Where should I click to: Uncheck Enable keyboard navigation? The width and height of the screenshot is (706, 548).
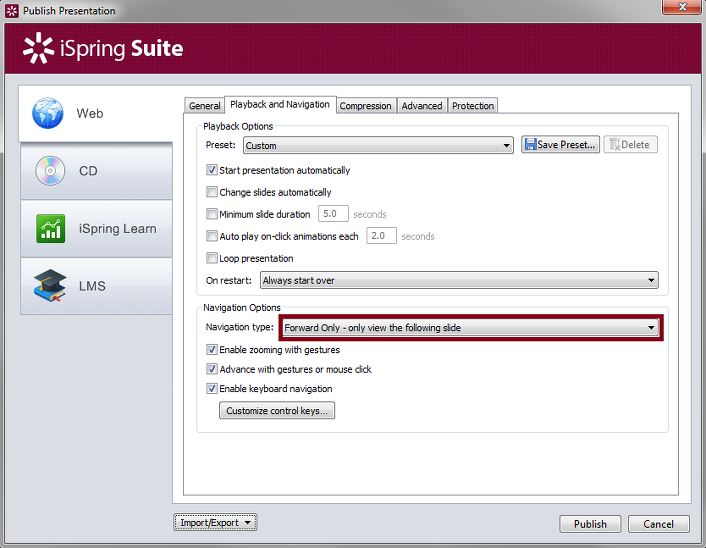click(212, 389)
